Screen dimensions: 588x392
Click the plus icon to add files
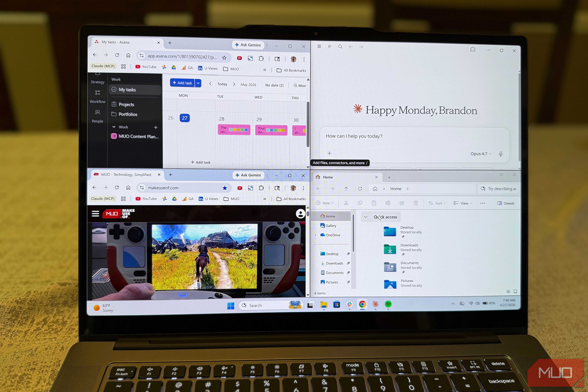click(x=329, y=153)
